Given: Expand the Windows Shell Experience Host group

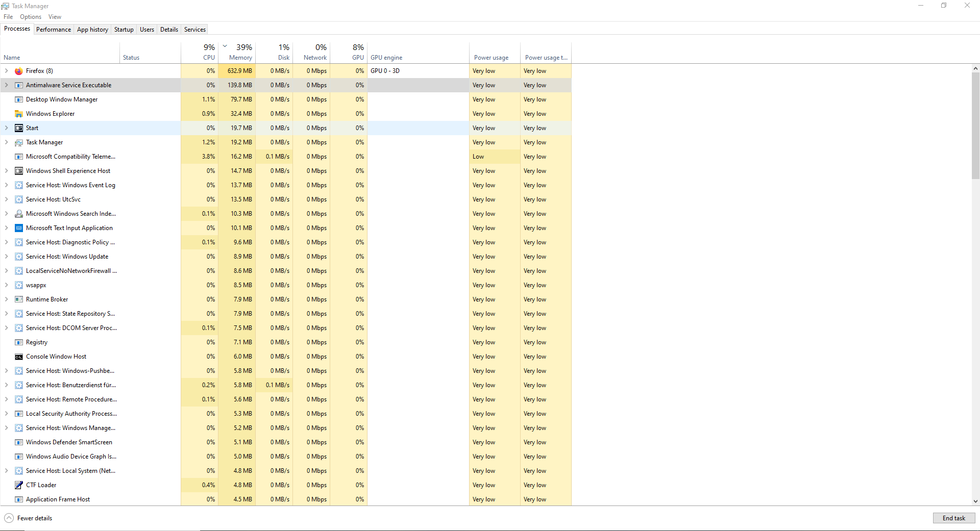Looking at the screenshot, I should click(7, 171).
